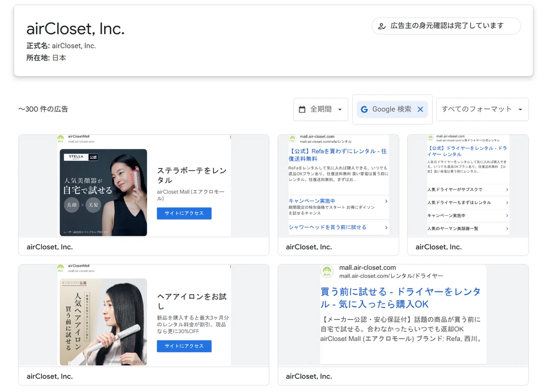Expand the 全期間 date range dropdown arrow
This screenshot has height=392, width=552.
340,109
